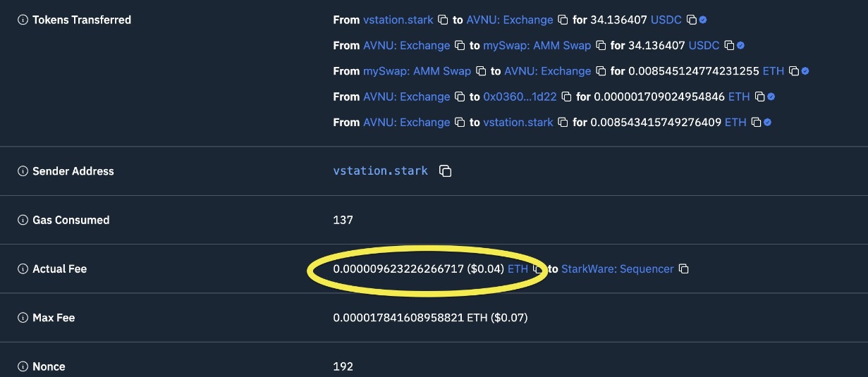This screenshot has width=868, height=377.
Task: Copy the Sender Address vstation.stark
Action: (x=446, y=171)
